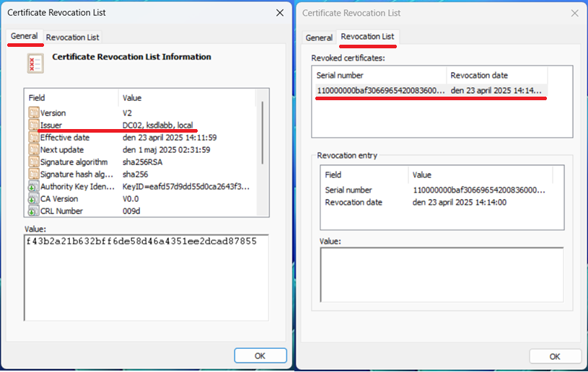Open the General tab in left dialog
588x372 pixels.
pyautogui.click(x=24, y=36)
